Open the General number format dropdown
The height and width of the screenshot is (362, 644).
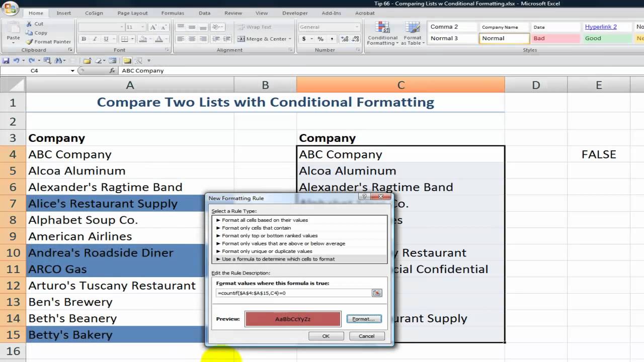point(357,27)
